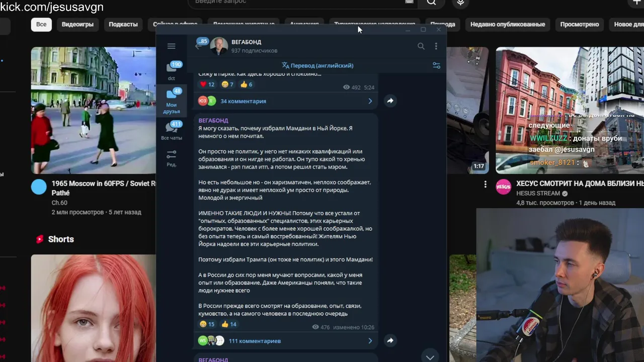Toggle the thumbs-up reaction with 14

coord(229,324)
